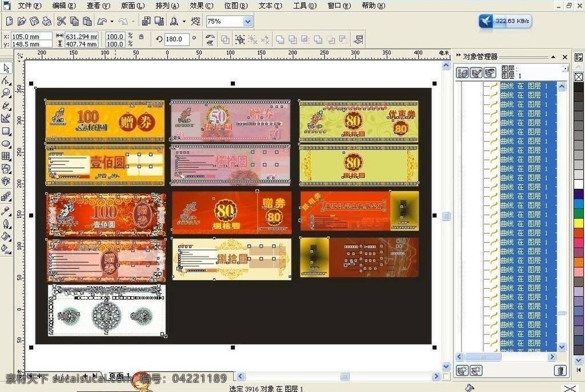Click the rotation angle field 180.0
The image size is (585, 392).
177,39
